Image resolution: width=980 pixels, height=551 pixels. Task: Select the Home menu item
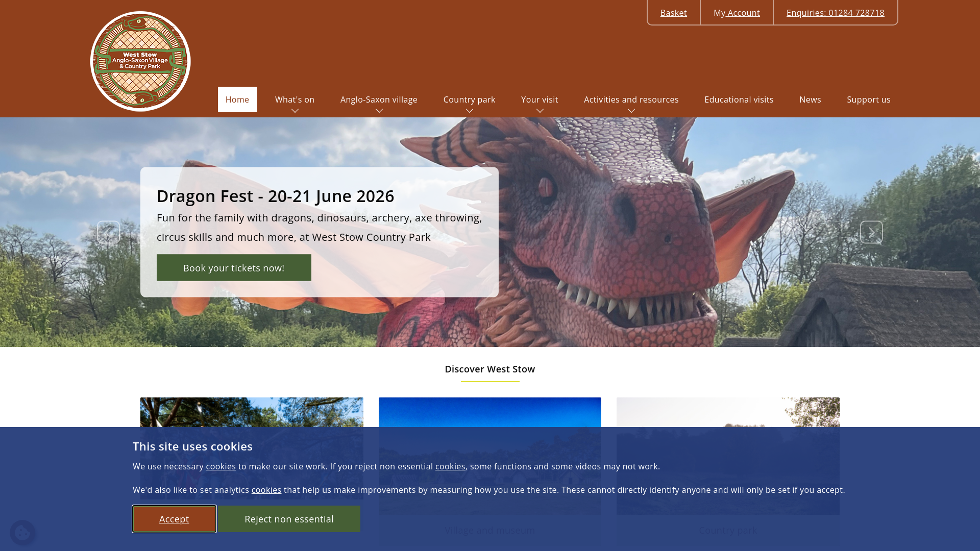coord(237,99)
